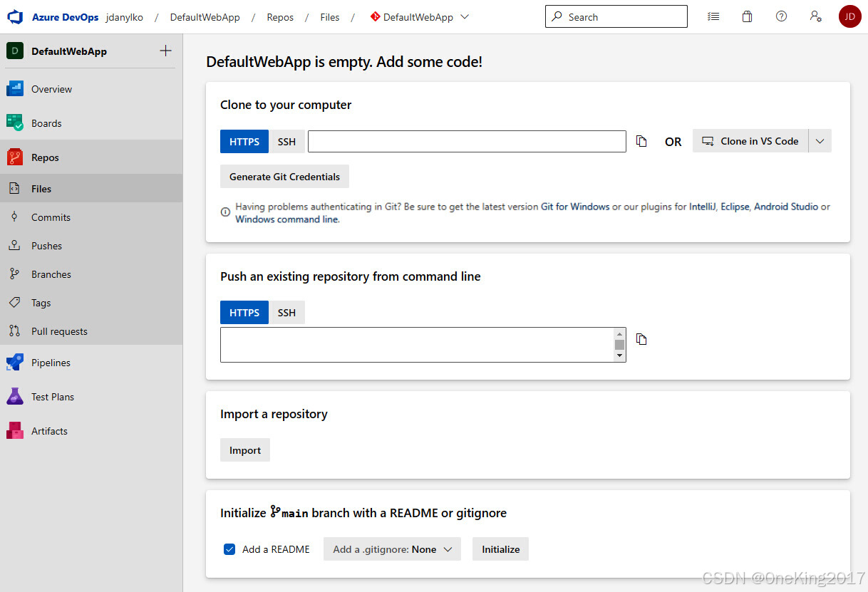868x592 pixels.
Task: Open Tags under Repos
Action: pos(91,303)
